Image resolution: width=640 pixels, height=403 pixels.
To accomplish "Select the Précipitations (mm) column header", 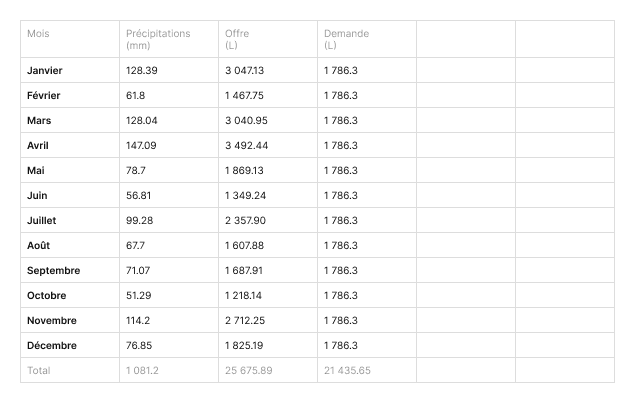I will pyautogui.click(x=158, y=40).
